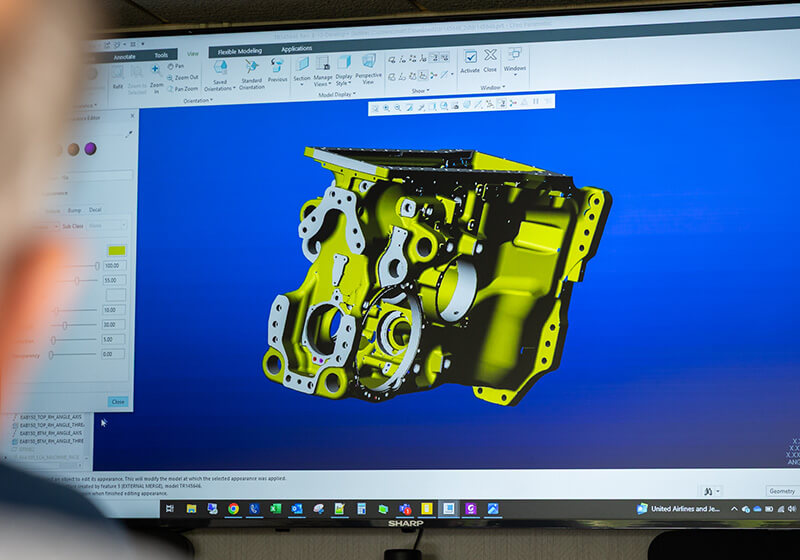Click the binoculars find icon in status bar

[x=709, y=492]
